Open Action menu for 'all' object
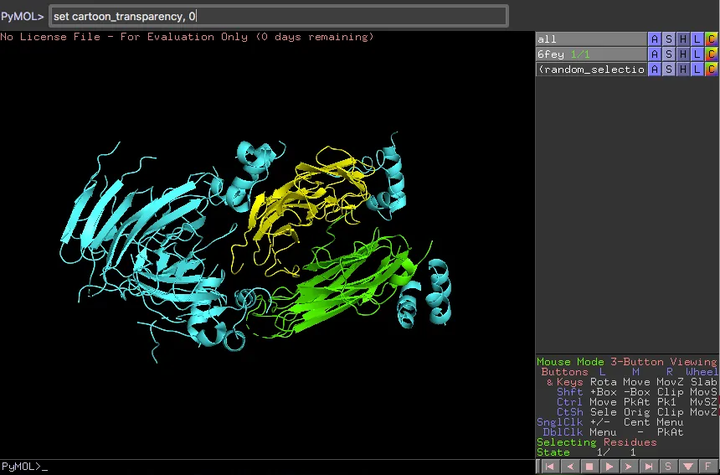 pyautogui.click(x=654, y=40)
